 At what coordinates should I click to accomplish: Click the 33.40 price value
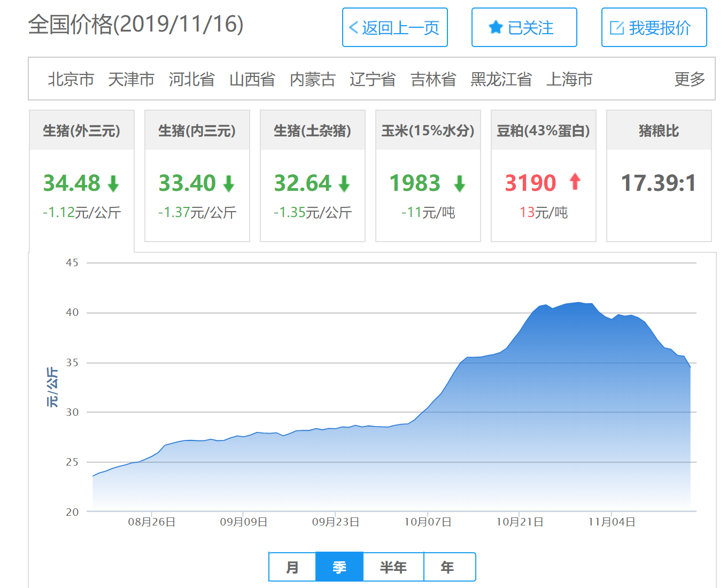tap(187, 183)
